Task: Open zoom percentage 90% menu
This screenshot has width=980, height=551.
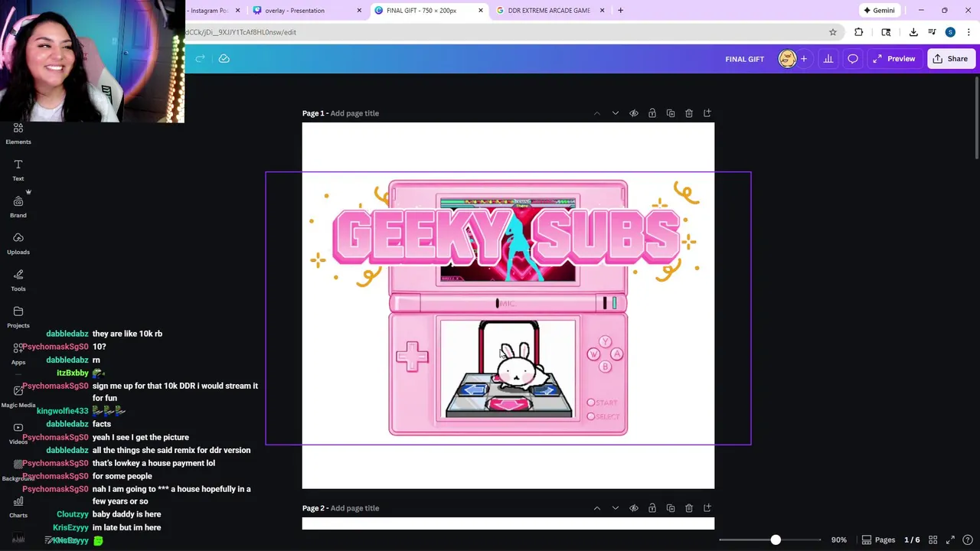Action: (839, 540)
